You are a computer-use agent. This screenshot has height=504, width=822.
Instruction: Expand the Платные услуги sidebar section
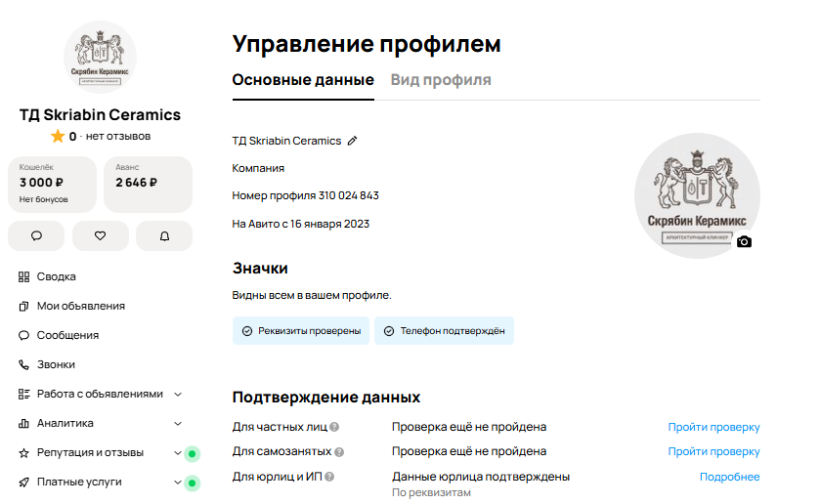[178, 482]
